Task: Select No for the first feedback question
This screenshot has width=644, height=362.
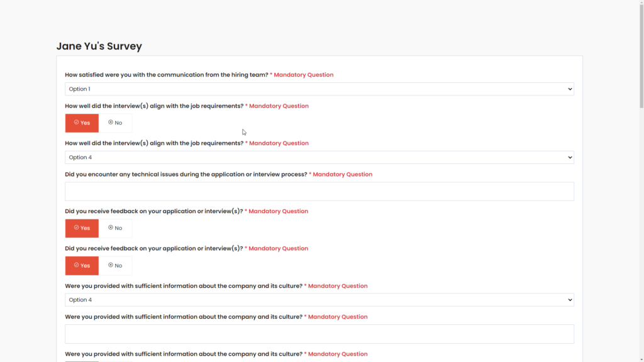Action: [x=115, y=228]
